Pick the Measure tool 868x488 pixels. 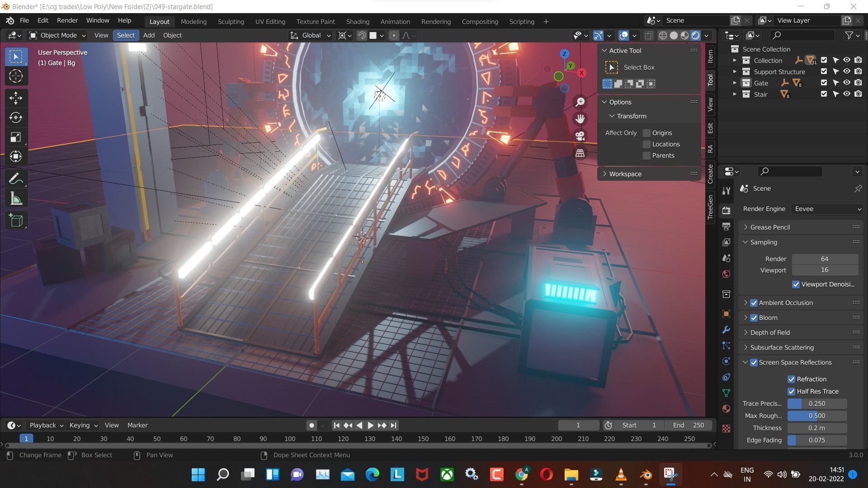coord(15,198)
